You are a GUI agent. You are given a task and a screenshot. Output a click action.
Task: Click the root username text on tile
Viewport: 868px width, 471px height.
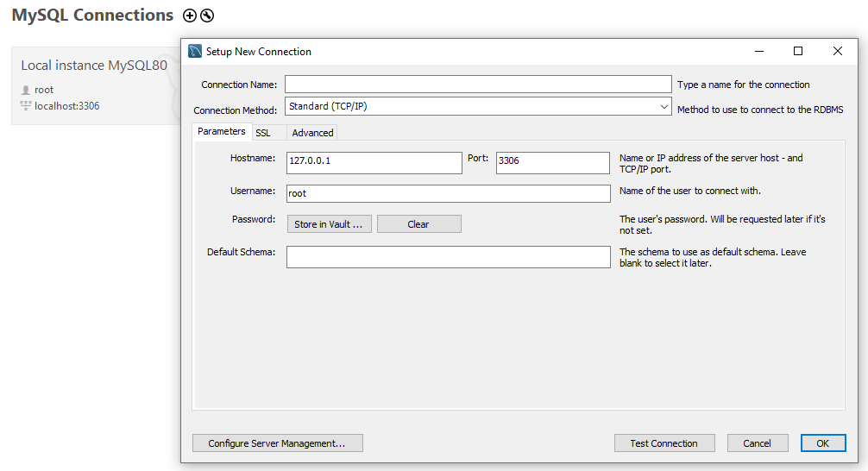point(44,90)
